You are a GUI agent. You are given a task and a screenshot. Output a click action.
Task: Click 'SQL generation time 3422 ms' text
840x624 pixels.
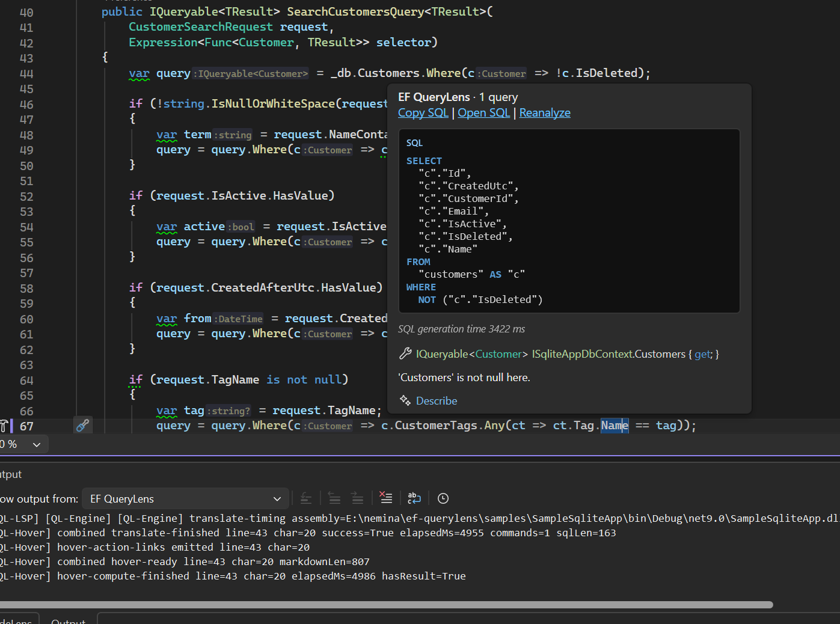point(461,329)
